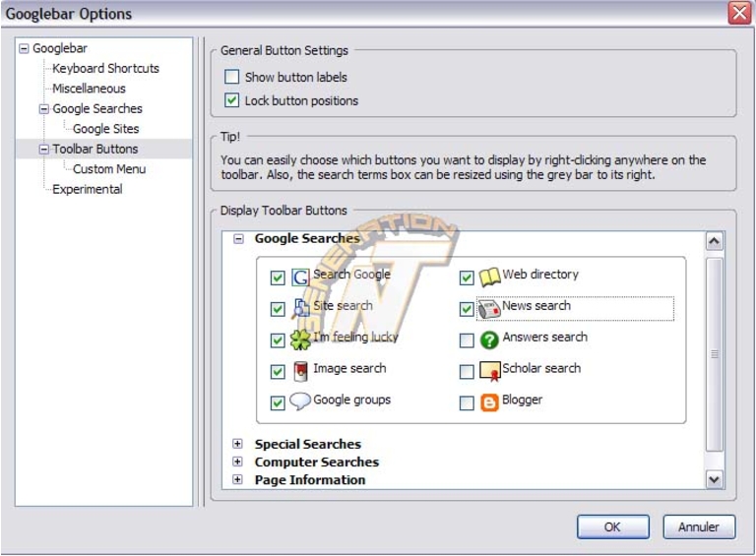Click the Computer Searches heading text
756x556 pixels.
tap(317, 463)
